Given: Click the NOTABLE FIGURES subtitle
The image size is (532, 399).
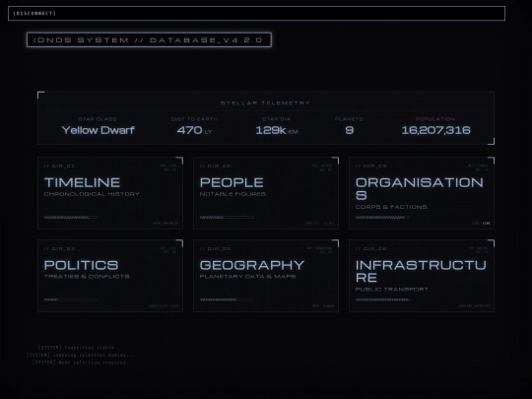Looking at the screenshot, I should pyautogui.click(x=233, y=194).
